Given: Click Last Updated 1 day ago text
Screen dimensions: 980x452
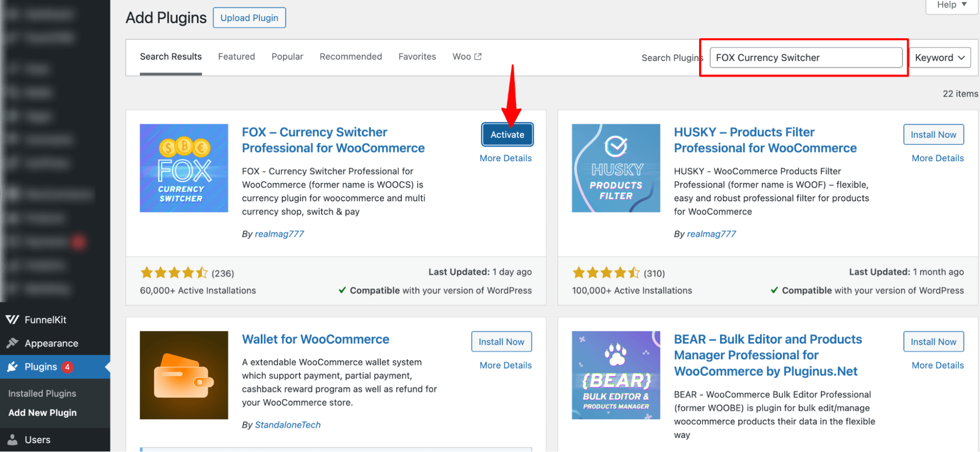Looking at the screenshot, I should [x=480, y=272].
